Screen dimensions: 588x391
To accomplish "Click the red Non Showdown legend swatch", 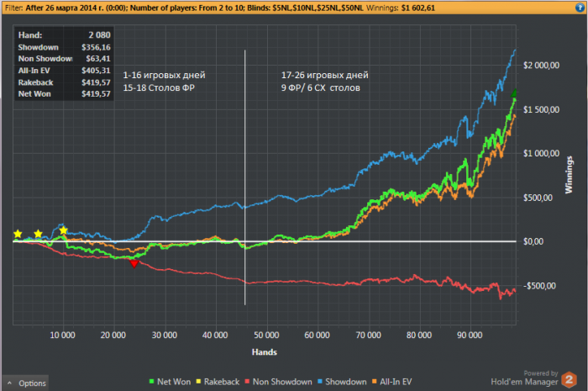I will 247,382.
